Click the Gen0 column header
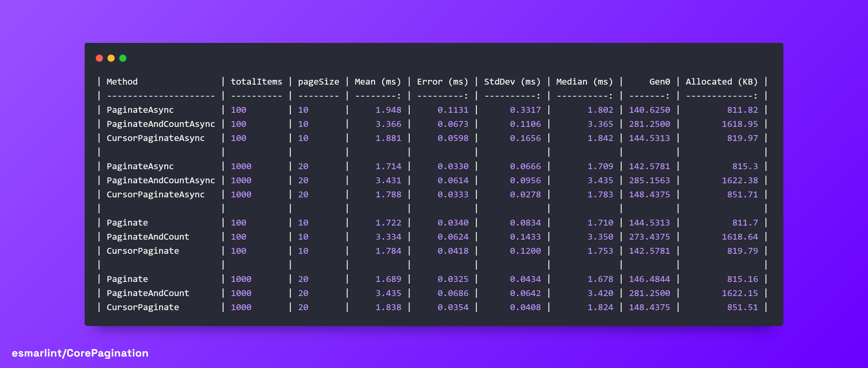 [x=659, y=82]
